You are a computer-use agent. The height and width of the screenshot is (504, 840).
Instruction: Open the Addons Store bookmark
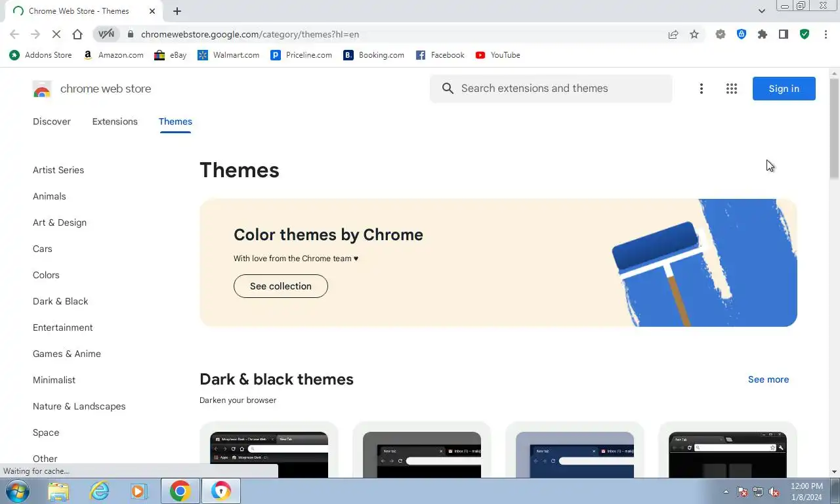tap(41, 55)
